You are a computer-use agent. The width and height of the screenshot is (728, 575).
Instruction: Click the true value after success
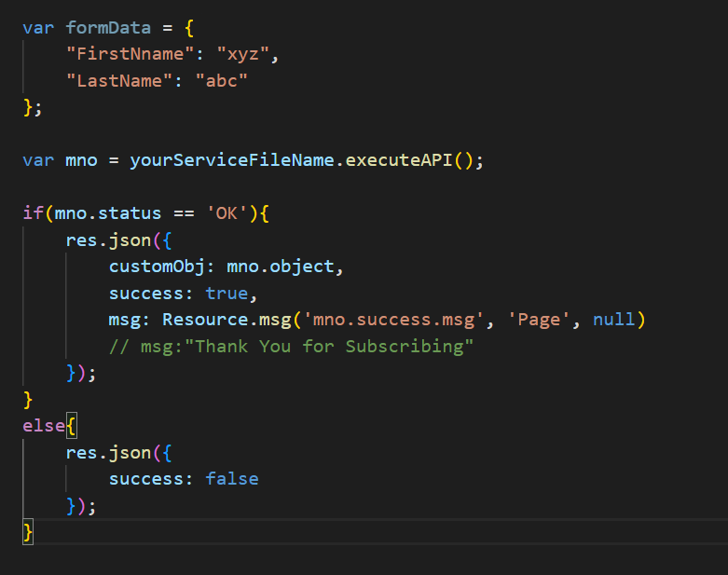click(x=227, y=294)
